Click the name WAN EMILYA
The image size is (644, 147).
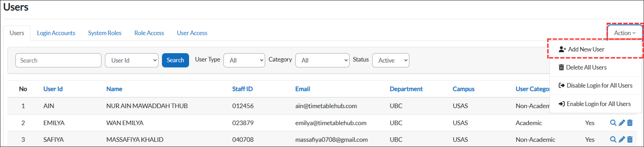coord(125,123)
